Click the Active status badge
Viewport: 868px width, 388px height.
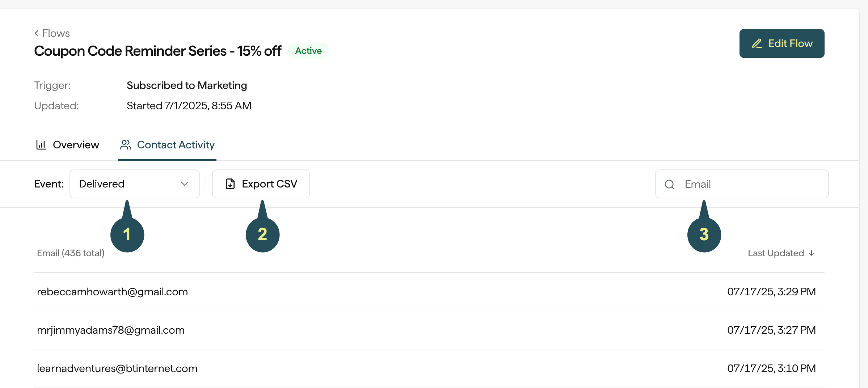(x=308, y=51)
